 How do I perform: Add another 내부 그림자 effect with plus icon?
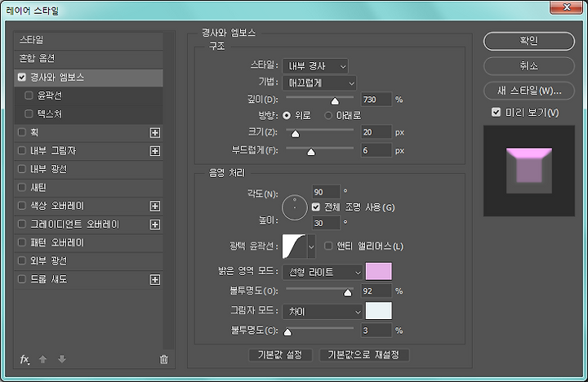[155, 151]
